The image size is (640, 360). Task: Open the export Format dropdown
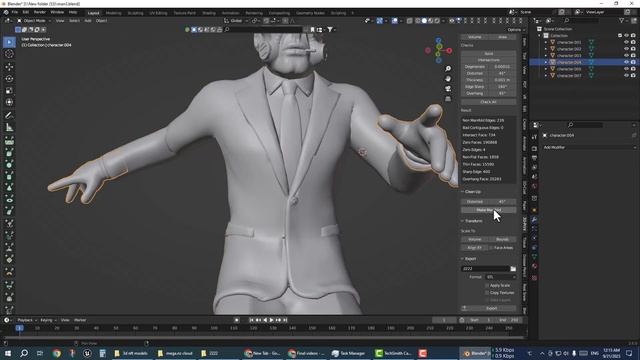(x=500, y=277)
